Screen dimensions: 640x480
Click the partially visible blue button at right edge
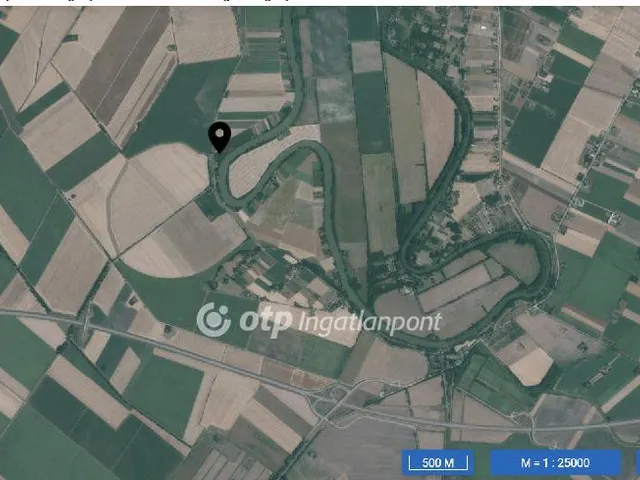coord(638,462)
